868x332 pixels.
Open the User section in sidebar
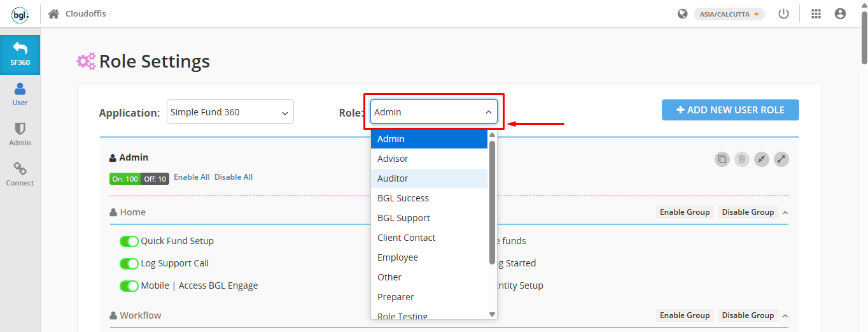(20, 94)
